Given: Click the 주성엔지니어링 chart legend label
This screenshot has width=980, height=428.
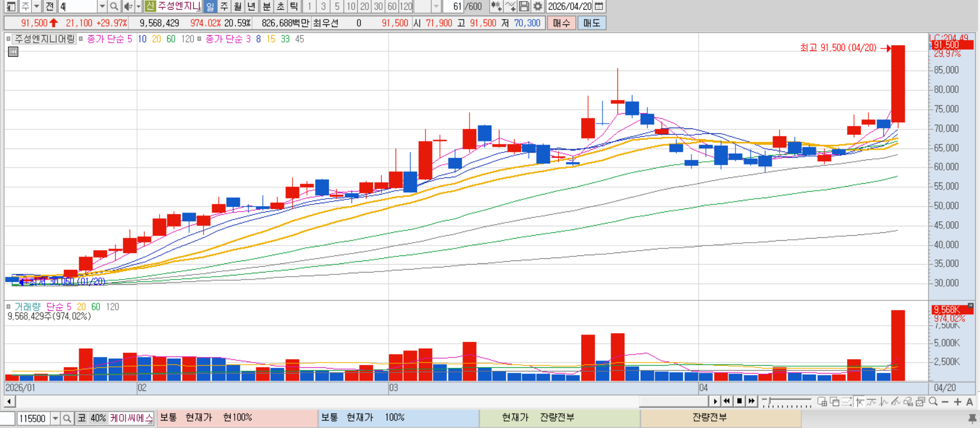Looking at the screenshot, I should [45, 39].
